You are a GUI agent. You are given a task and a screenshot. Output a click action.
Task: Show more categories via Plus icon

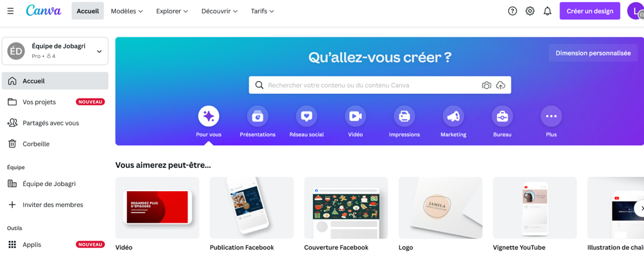[551, 116]
